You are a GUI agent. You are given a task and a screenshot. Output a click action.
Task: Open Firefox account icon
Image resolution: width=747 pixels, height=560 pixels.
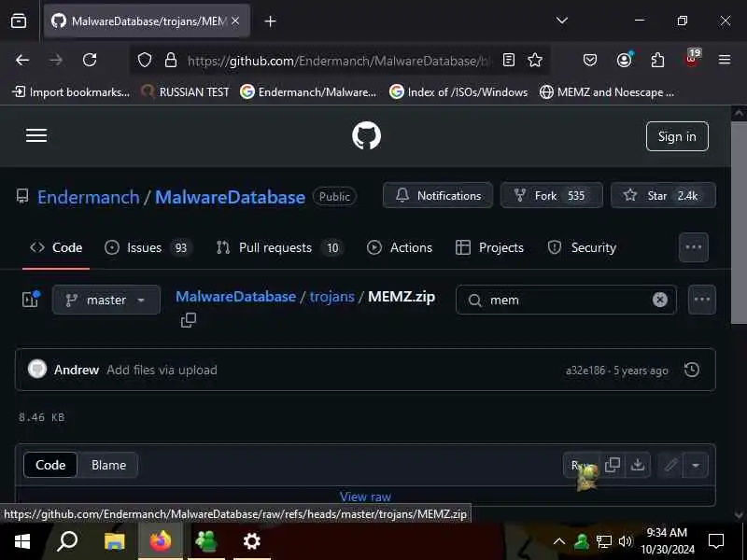click(624, 60)
